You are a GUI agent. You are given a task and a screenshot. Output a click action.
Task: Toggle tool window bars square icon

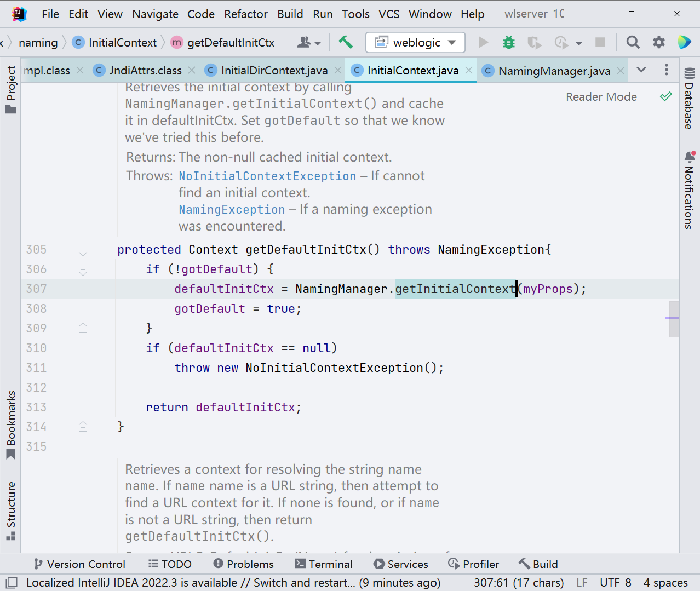12,582
